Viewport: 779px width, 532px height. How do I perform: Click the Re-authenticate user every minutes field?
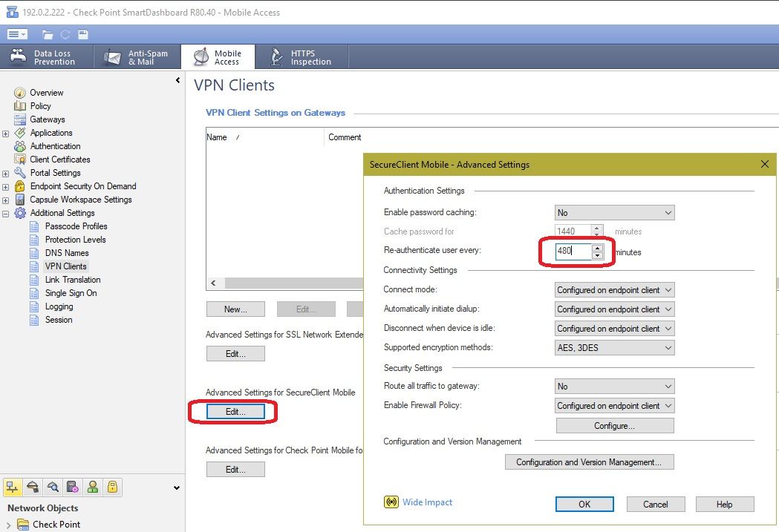pos(573,252)
